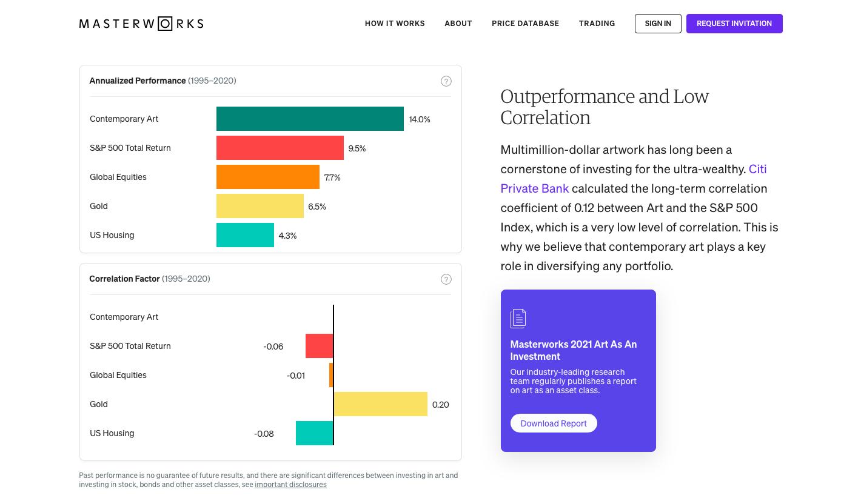Click the yellow Gold correlation bar
The width and height of the screenshot is (861, 504).
pyautogui.click(x=380, y=404)
